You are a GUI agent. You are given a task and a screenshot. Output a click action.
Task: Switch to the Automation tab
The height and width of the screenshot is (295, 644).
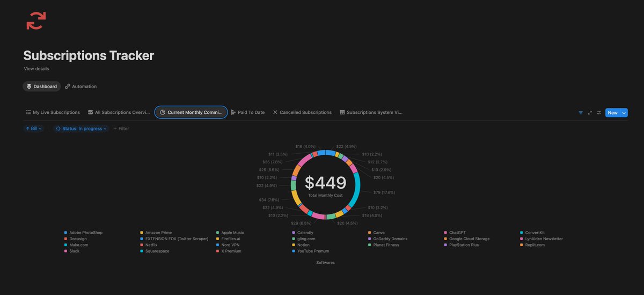(81, 87)
